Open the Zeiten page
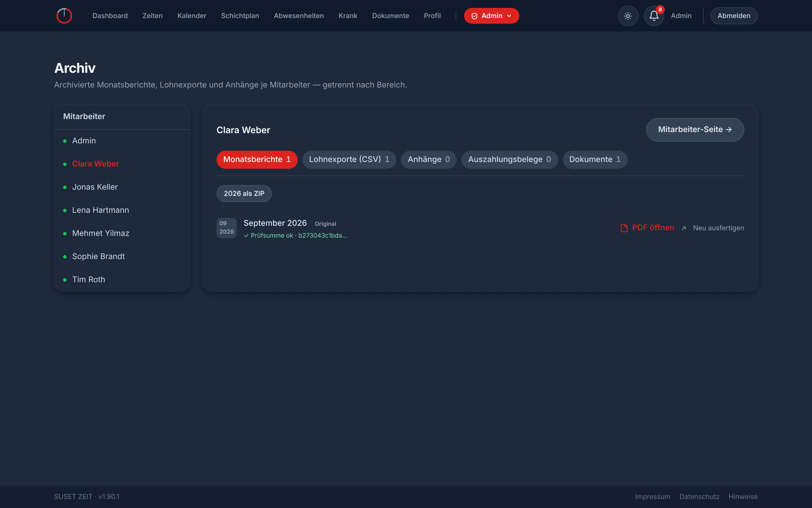 click(x=152, y=16)
